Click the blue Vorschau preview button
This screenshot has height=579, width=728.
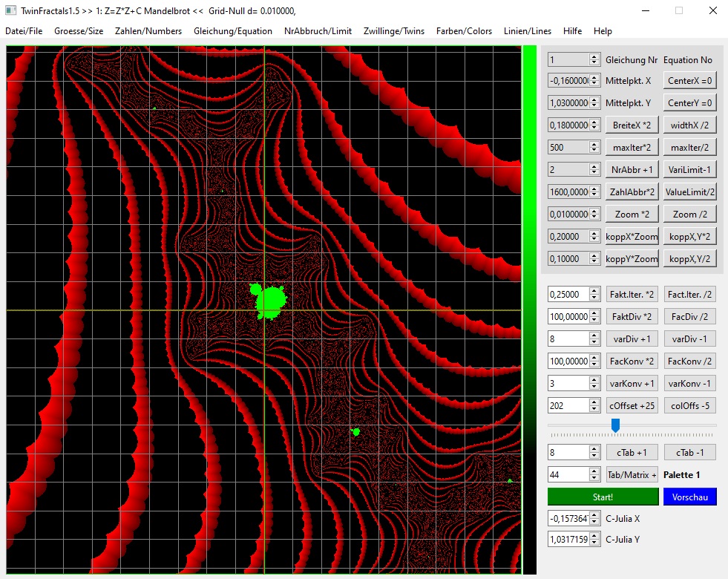690,497
